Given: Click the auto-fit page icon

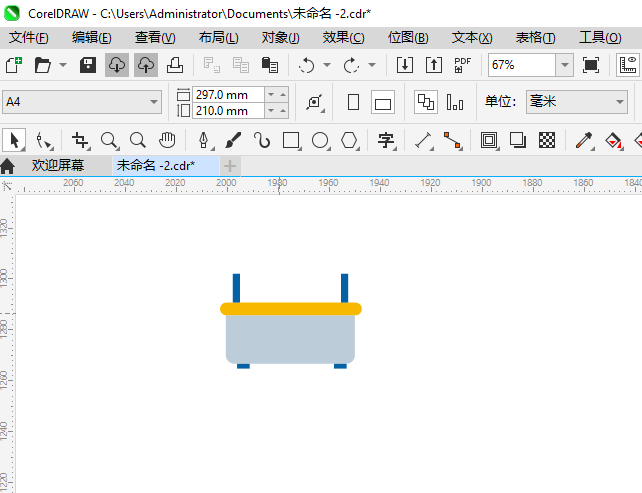Looking at the screenshot, I should tap(315, 102).
